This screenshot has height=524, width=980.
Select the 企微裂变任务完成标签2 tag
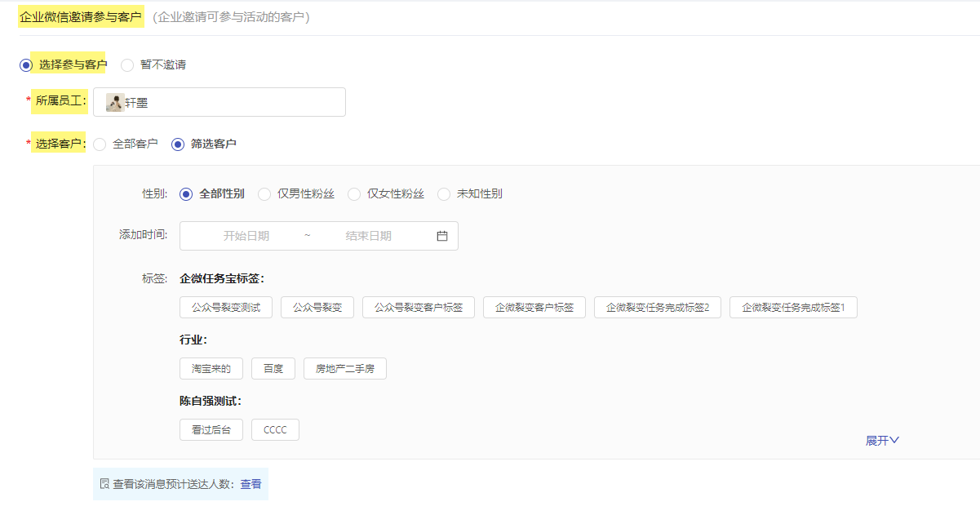click(x=658, y=308)
